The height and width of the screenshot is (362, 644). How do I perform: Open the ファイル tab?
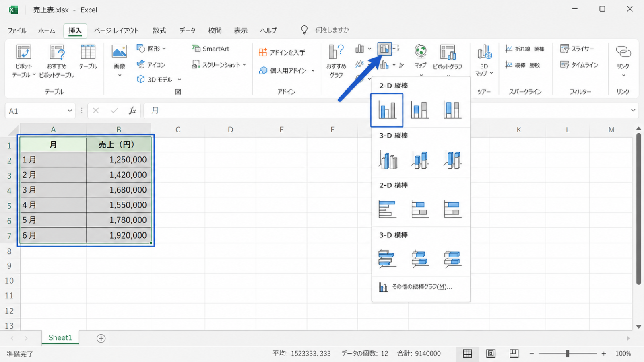17,31
